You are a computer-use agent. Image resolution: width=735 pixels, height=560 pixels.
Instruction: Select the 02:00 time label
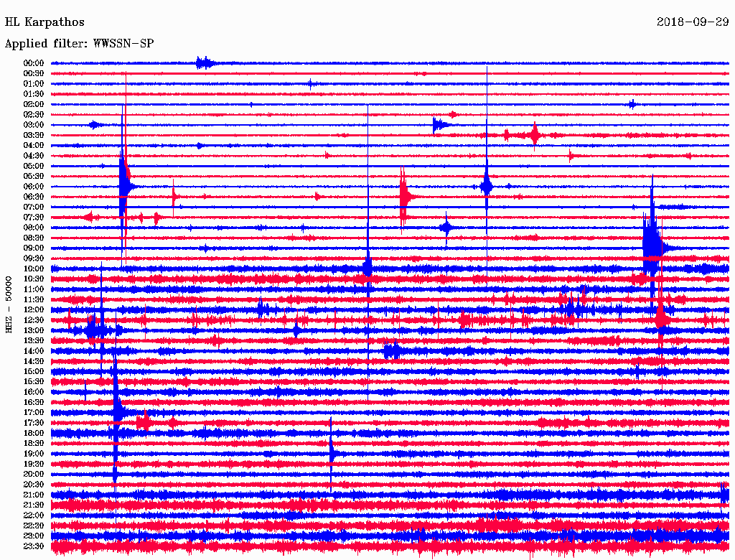(34, 104)
